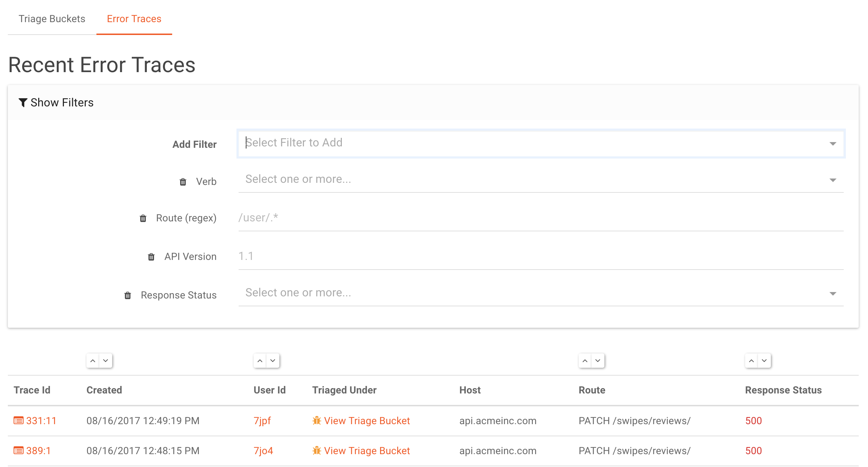Viewport: 868px width, 467px height.
Task: Sort Route column descending
Action: pos(598,361)
